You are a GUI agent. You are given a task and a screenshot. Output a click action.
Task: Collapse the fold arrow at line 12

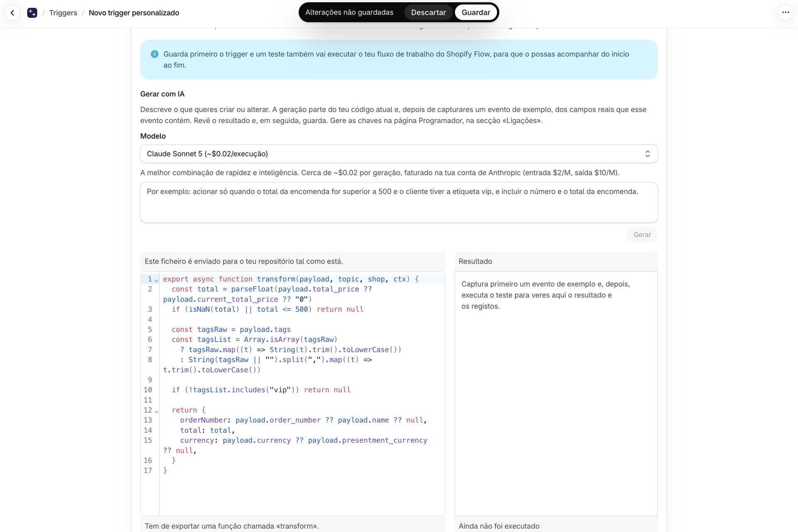(x=157, y=411)
